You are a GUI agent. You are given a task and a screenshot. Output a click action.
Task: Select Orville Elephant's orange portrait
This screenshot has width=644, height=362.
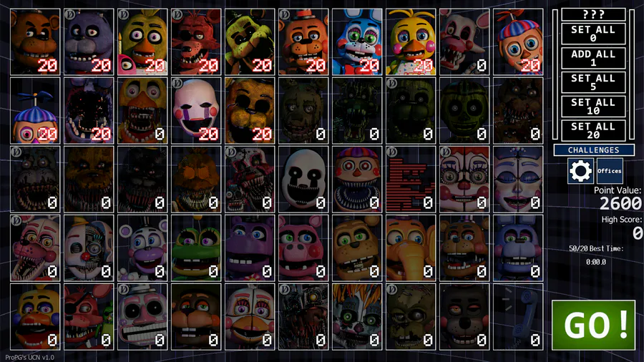tap(411, 248)
